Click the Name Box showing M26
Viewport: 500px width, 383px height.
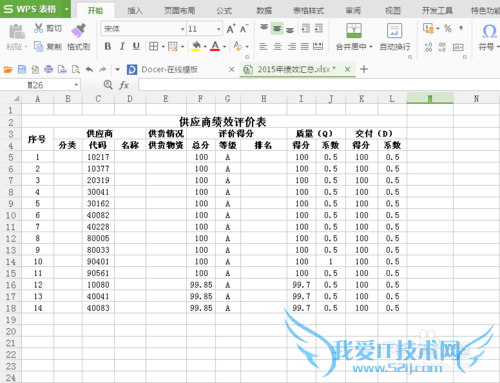pyautogui.click(x=40, y=85)
